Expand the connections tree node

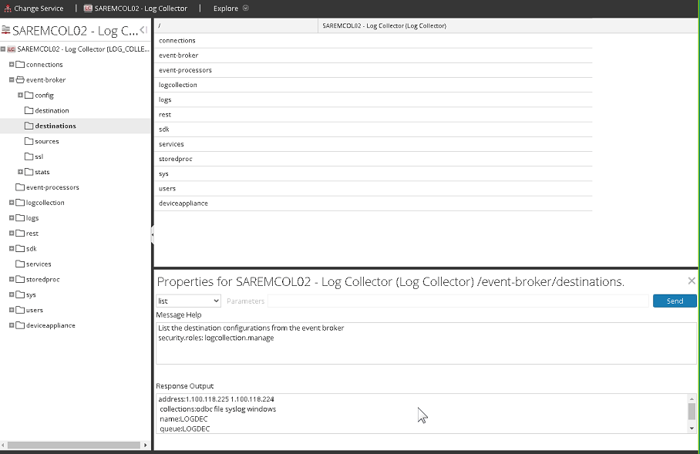tap(12, 64)
